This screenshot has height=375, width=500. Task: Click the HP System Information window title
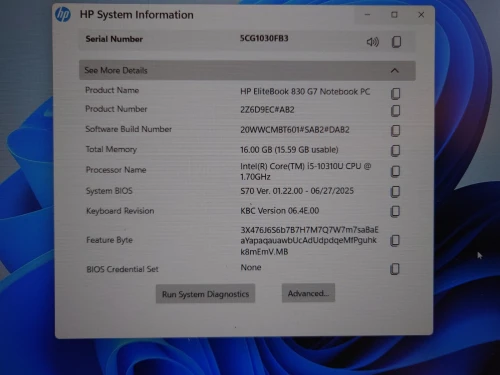137,15
